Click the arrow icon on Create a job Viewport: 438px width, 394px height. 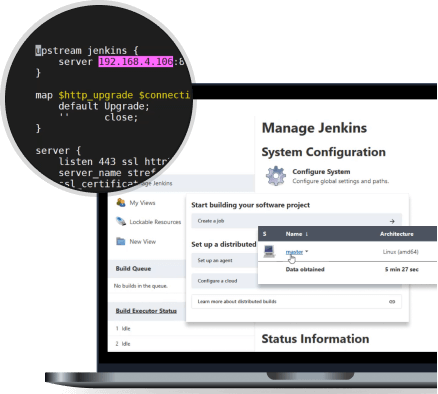click(392, 221)
